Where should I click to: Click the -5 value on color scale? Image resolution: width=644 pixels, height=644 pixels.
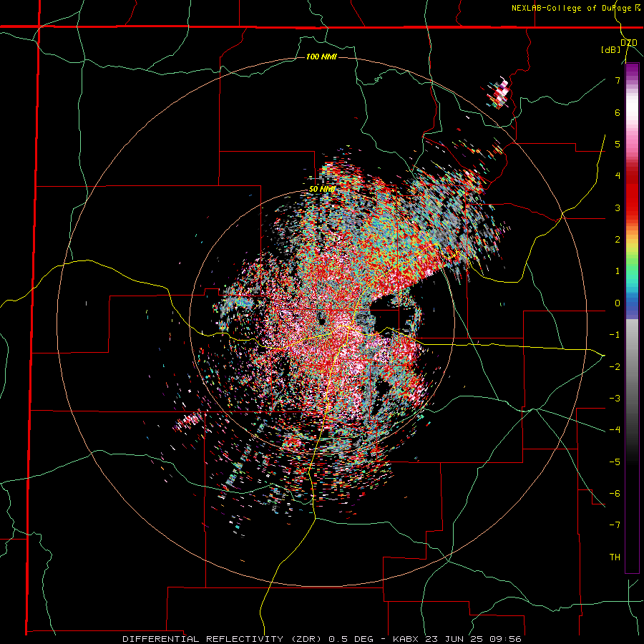pos(615,462)
